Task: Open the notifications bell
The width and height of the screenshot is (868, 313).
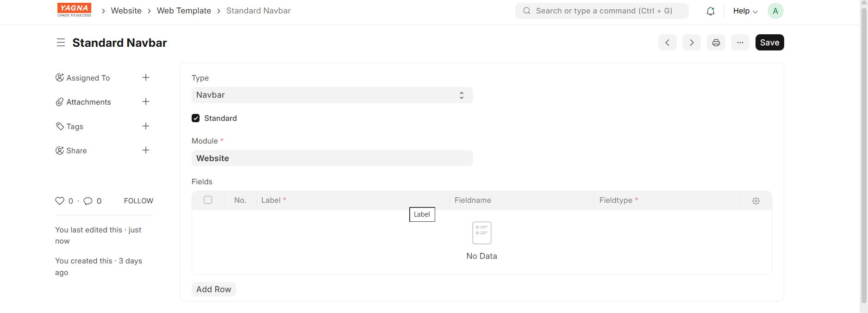Action: coord(710,11)
